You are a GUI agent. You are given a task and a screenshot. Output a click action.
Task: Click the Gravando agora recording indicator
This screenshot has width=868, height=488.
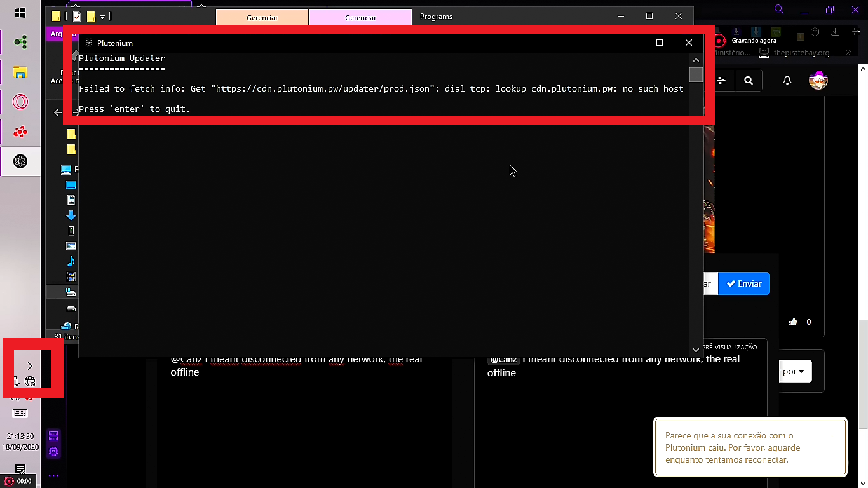[746, 41]
